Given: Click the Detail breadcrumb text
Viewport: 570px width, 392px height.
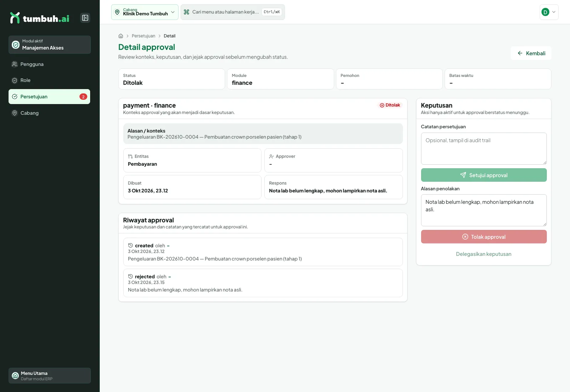Looking at the screenshot, I should point(170,36).
